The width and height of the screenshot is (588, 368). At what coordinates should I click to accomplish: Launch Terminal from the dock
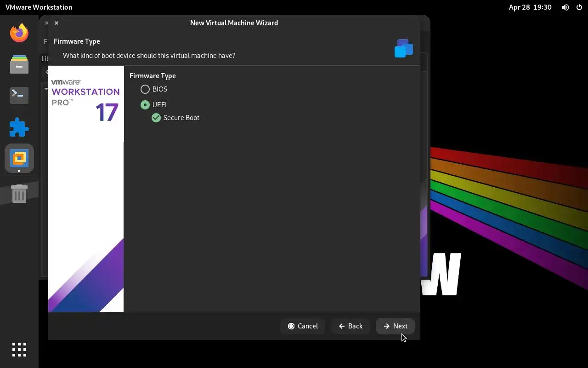click(19, 95)
